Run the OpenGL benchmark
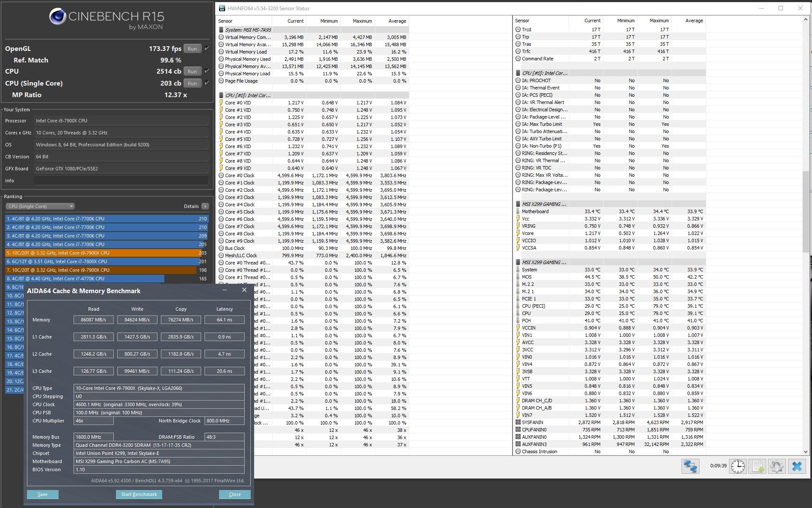The height and width of the screenshot is (508, 812). [x=193, y=49]
